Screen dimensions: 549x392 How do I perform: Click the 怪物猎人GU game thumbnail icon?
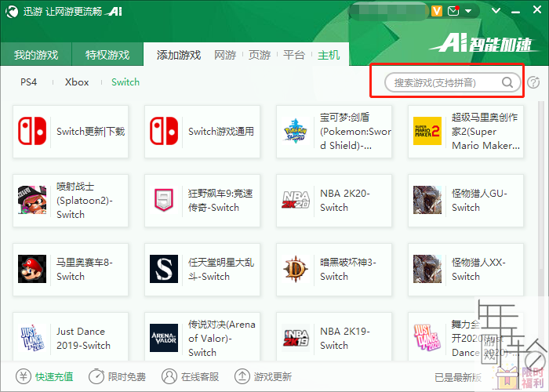click(x=427, y=200)
